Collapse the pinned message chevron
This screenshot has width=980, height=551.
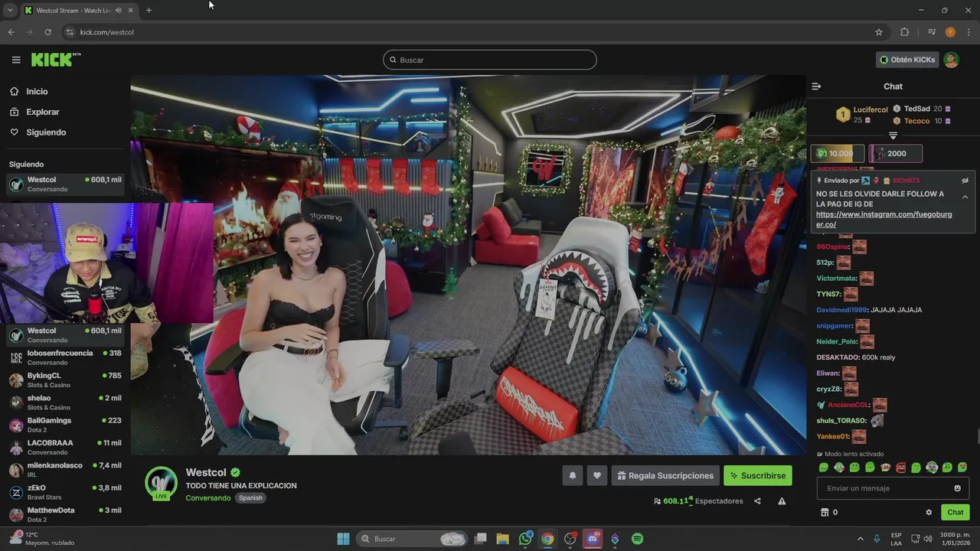coord(965,197)
